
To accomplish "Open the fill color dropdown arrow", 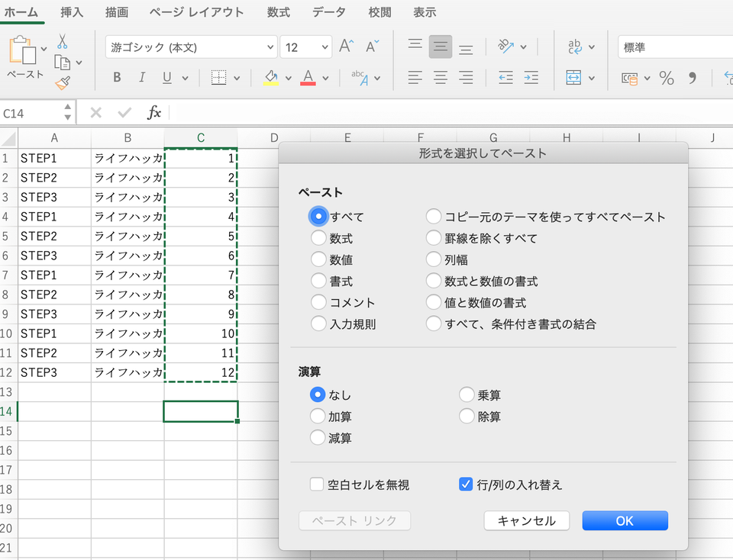I will 289,79.
